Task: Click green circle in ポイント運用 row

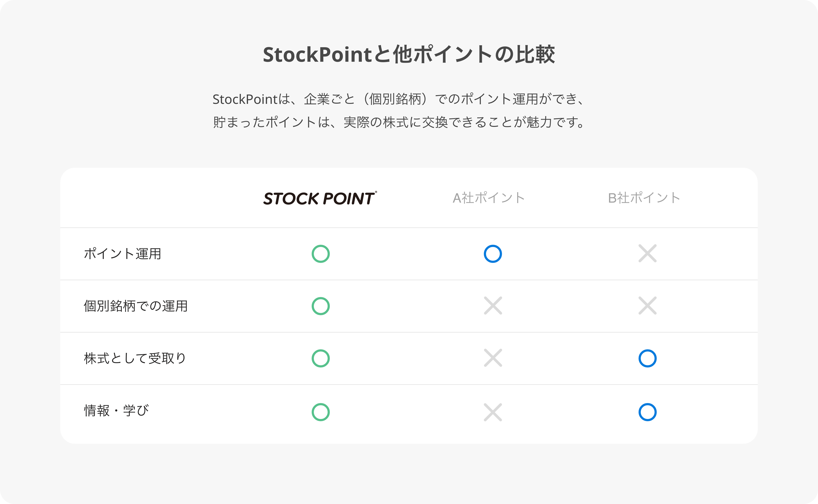Action: pyautogui.click(x=320, y=254)
